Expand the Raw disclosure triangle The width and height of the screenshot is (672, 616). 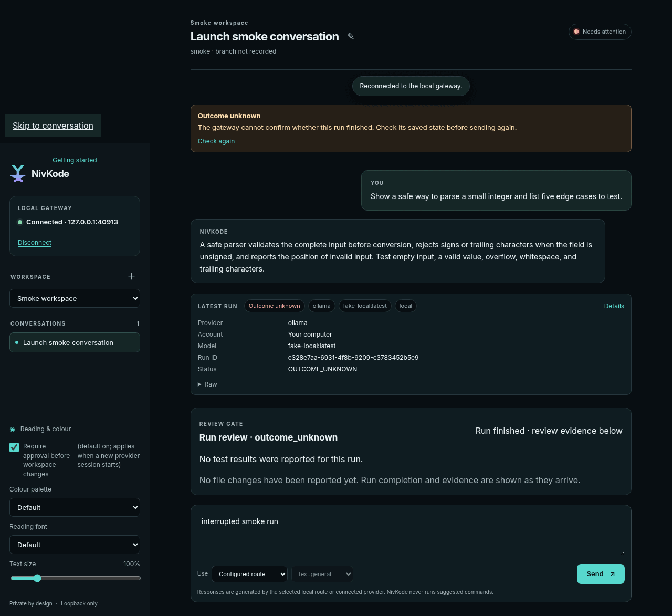(x=199, y=384)
